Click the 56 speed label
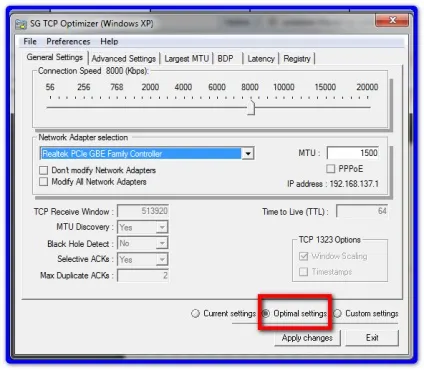 50,87
